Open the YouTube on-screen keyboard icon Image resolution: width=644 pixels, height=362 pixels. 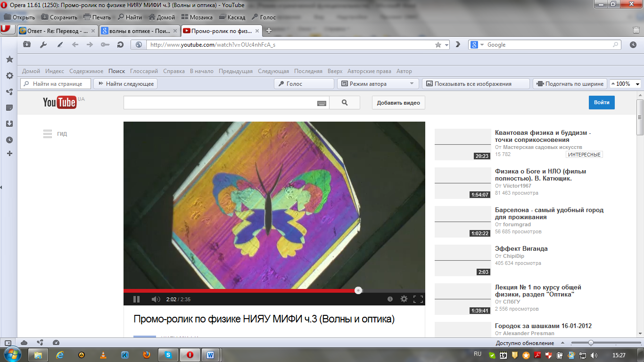tap(322, 103)
